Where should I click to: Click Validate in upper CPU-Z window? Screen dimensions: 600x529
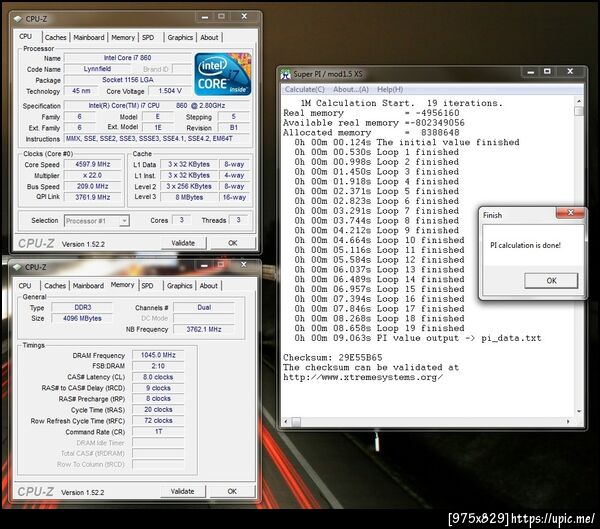click(x=183, y=243)
